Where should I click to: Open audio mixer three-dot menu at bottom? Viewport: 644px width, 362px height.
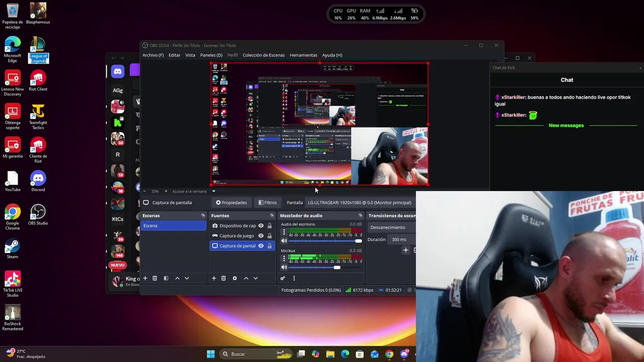pyautogui.click(x=294, y=278)
